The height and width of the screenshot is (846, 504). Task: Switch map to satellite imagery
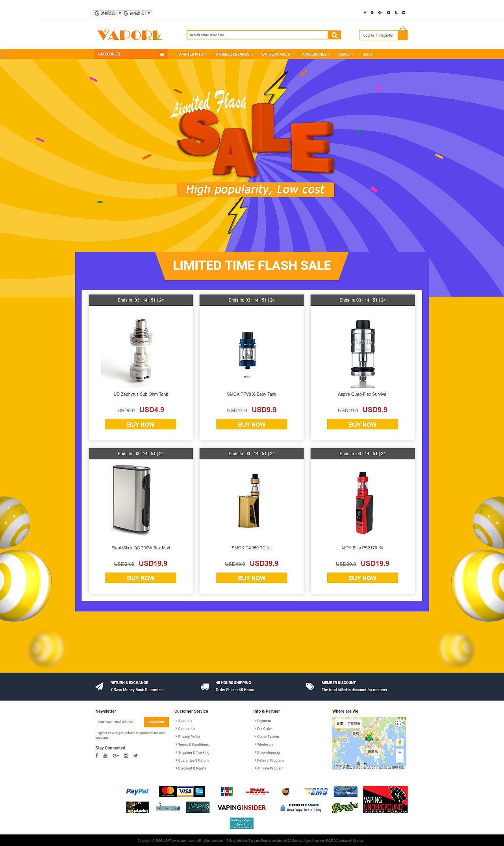(x=354, y=723)
